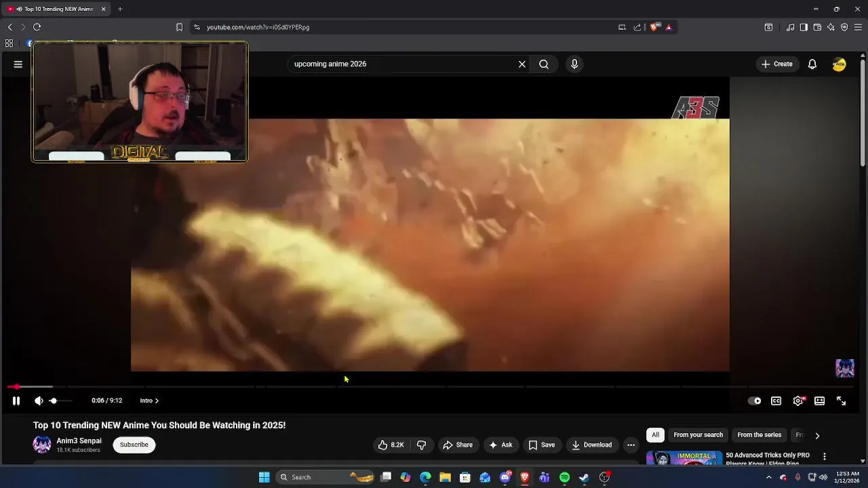Select the From your search chip
This screenshot has height=488, width=868.
[698, 434]
